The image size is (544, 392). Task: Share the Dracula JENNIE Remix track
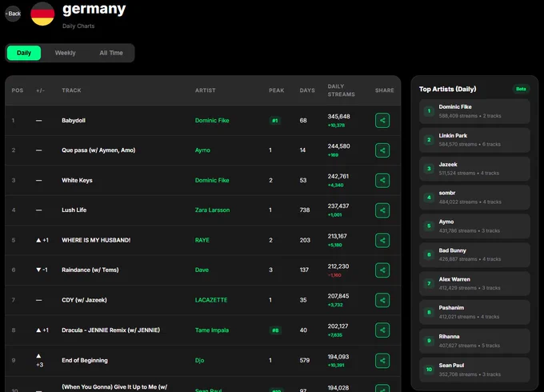[x=382, y=330]
